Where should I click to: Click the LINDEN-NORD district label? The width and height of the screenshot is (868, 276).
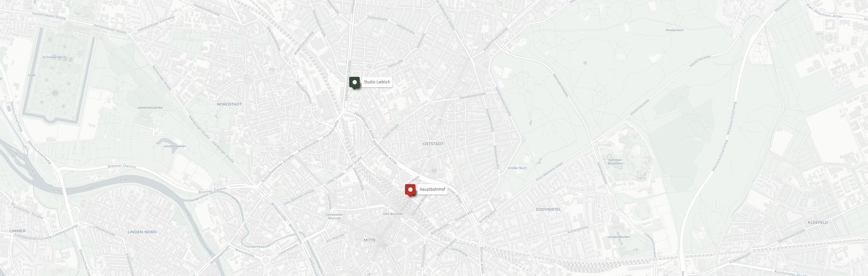point(142,232)
